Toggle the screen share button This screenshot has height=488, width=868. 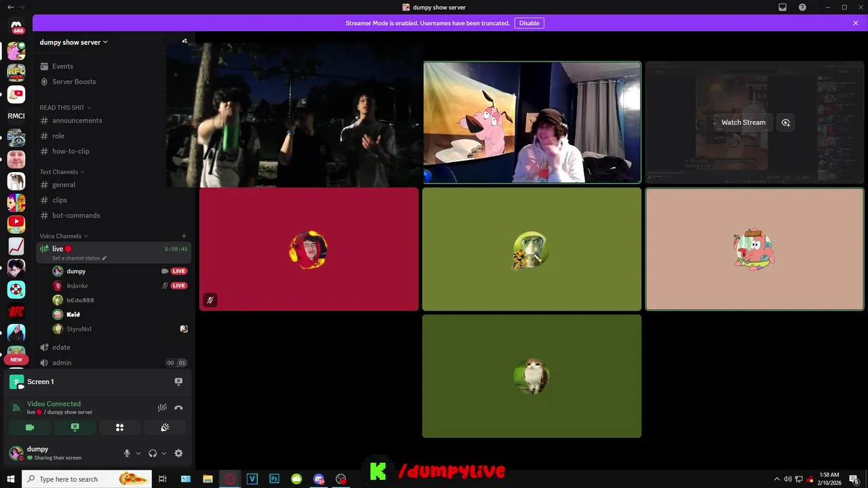tap(75, 428)
